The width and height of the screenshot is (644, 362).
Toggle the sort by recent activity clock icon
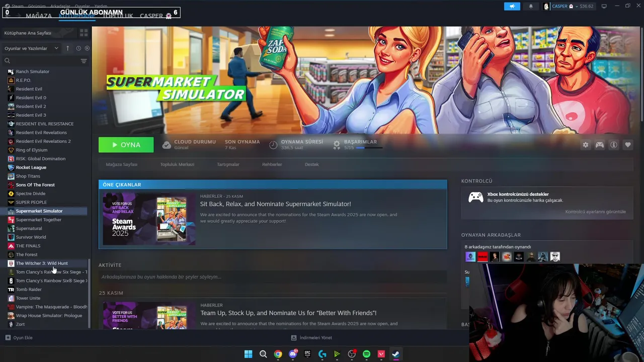[78, 48]
